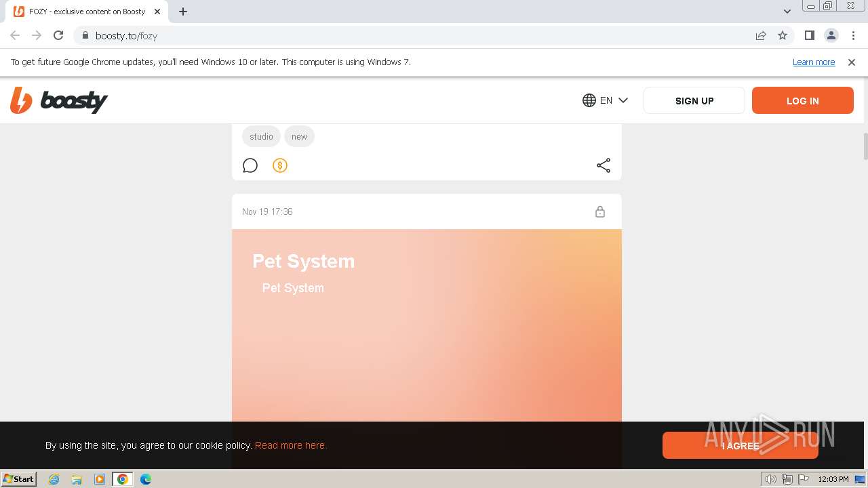Open File Explorer from taskbar
The width and height of the screenshot is (868, 488).
click(x=77, y=479)
